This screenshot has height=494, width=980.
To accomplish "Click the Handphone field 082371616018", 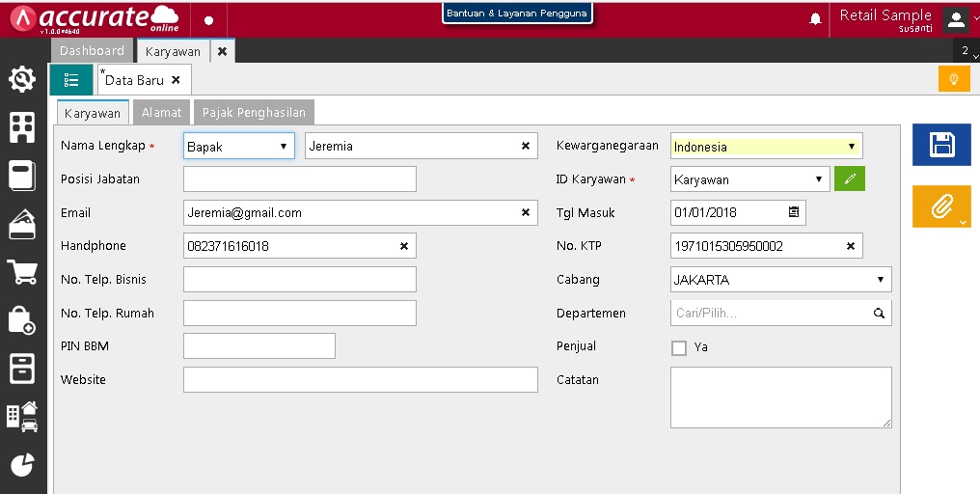I will 299,246.
